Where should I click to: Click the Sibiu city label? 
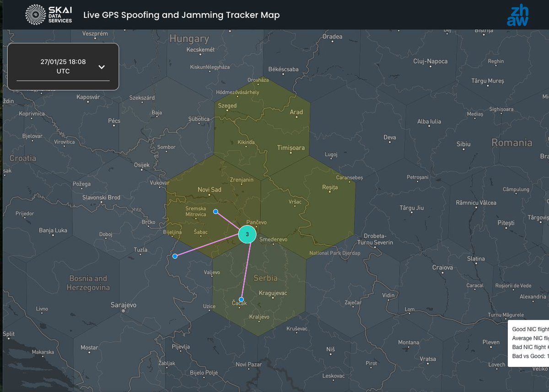click(463, 144)
